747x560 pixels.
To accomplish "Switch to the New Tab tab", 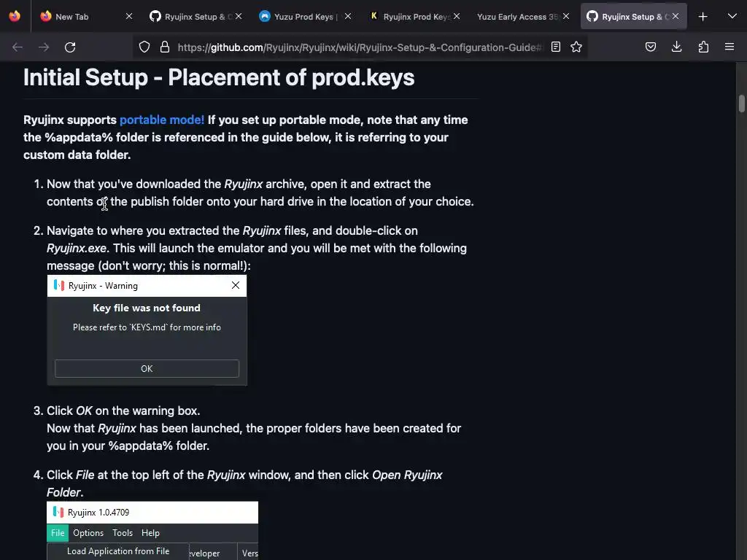I will click(85, 16).
